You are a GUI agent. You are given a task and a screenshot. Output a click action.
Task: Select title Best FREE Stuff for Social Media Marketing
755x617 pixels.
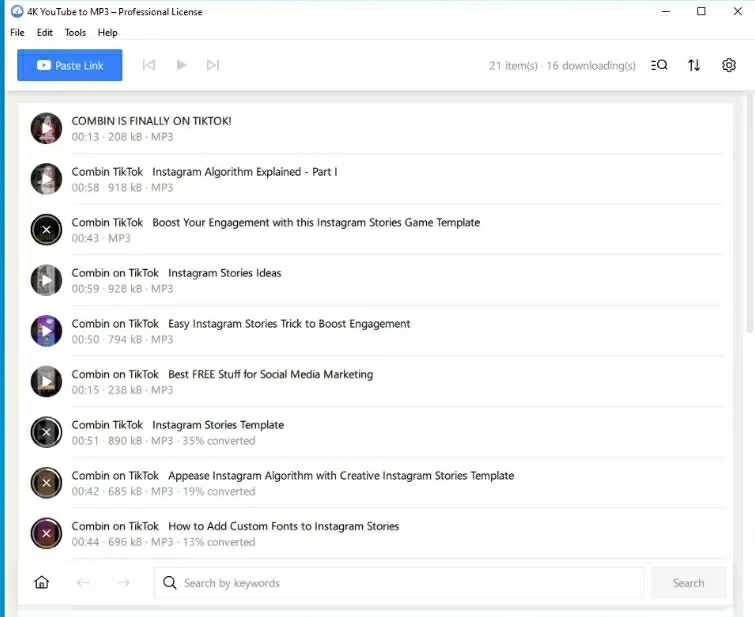(271, 374)
